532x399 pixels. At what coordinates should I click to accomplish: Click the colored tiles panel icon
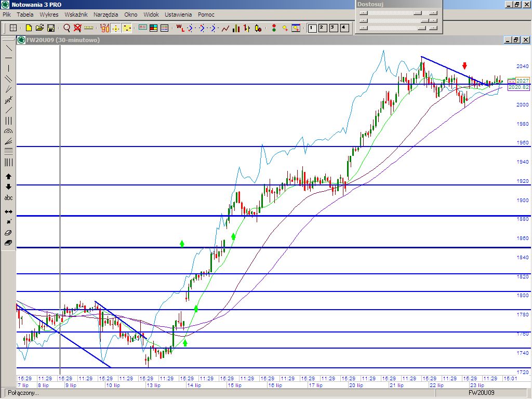(153, 28)
